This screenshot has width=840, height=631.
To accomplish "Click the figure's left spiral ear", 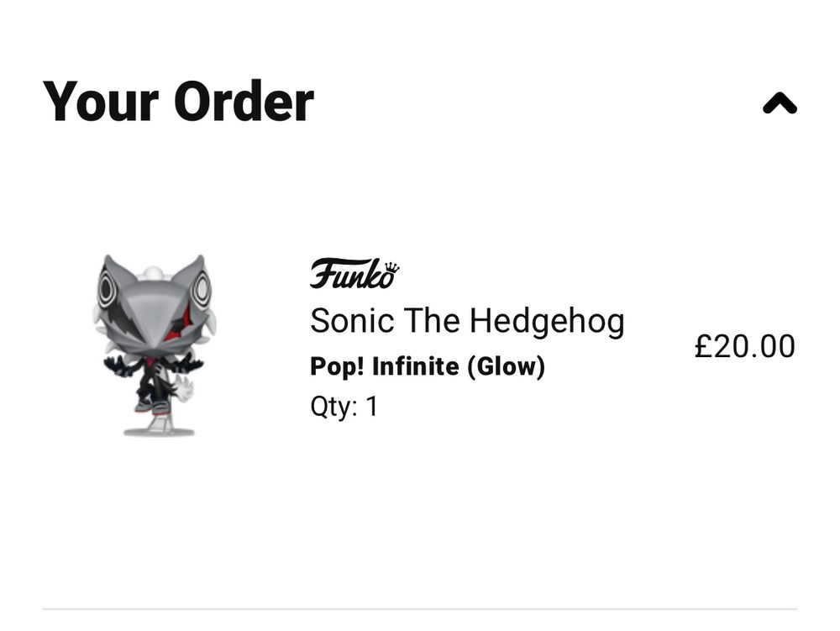I will pos(107,292).
